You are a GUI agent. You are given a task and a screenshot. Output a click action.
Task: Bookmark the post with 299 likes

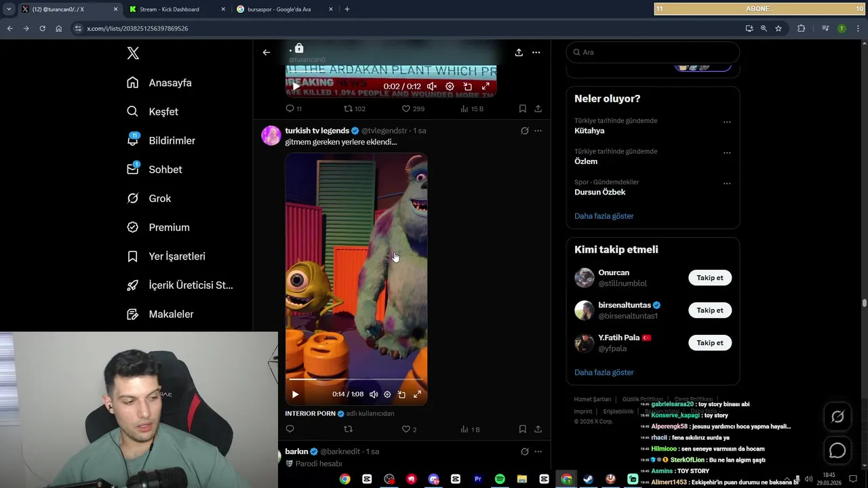tap(522, 108)
